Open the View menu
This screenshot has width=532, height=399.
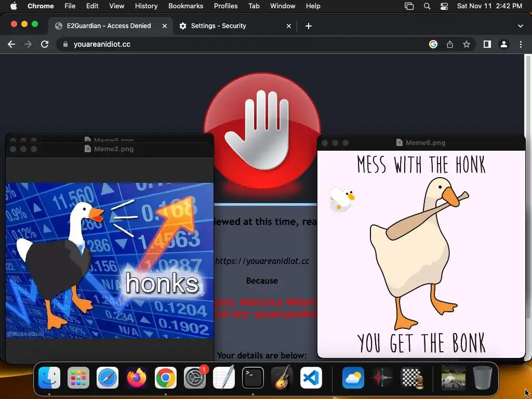click(117, 6)
